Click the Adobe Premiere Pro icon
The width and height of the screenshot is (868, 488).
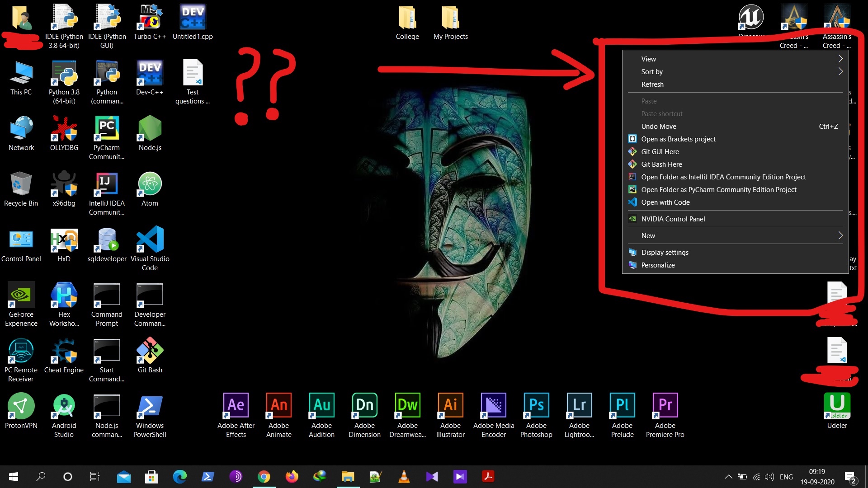point(665,405)
